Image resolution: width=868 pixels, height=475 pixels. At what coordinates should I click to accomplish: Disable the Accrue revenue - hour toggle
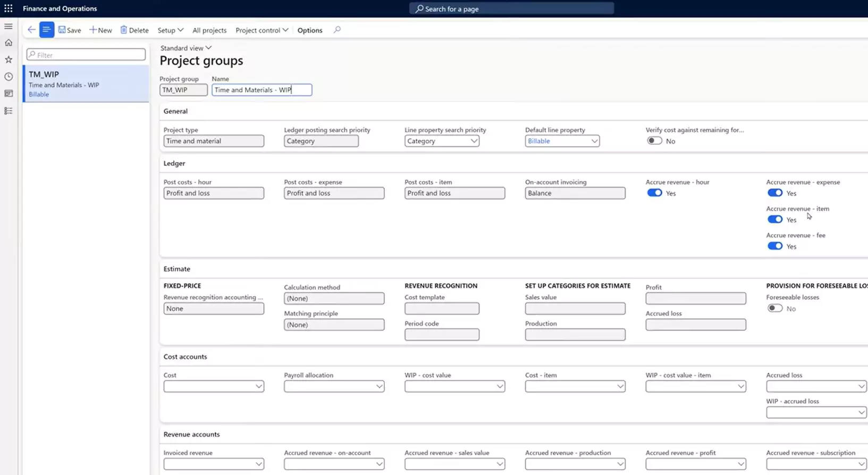(654, 193)
